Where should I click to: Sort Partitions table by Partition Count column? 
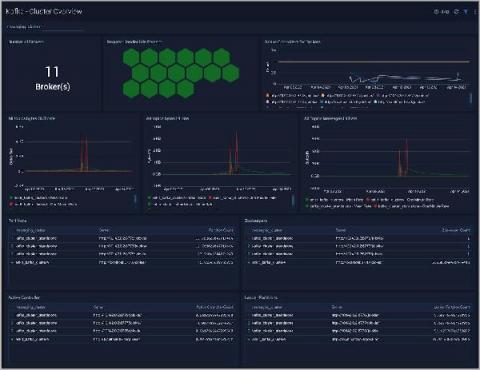click(x=221, y=230)
